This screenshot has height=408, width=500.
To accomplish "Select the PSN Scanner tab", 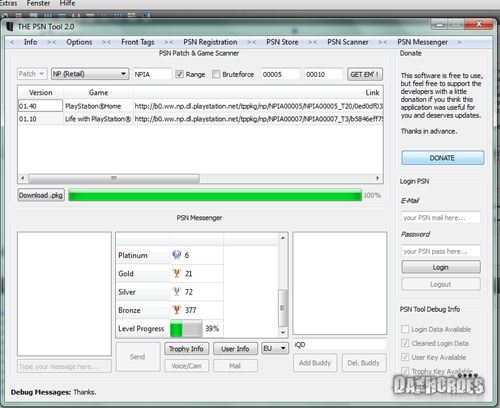I will [x=348, y=42].
